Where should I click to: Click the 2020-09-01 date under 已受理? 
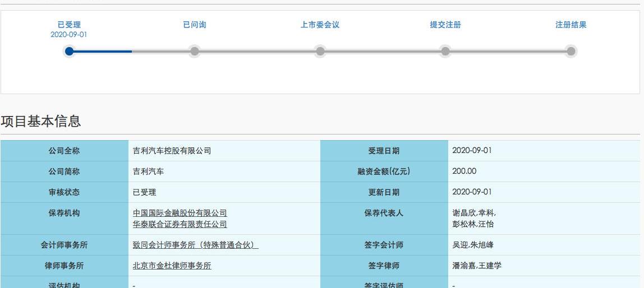point(69,35)
